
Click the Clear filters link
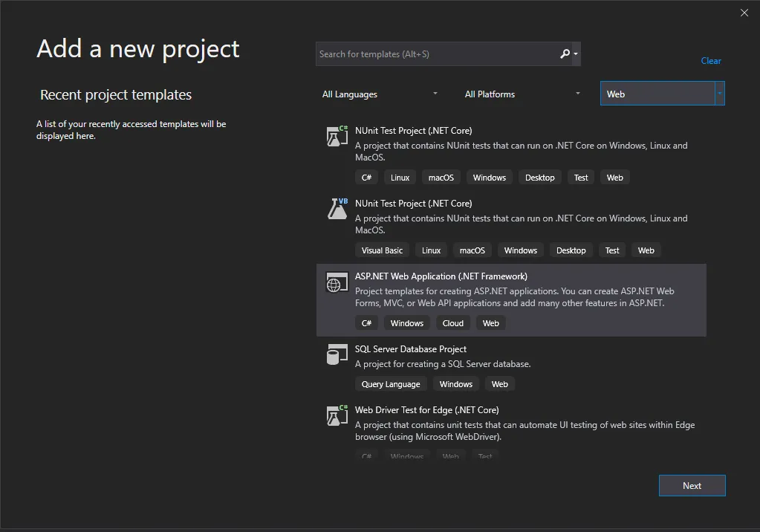[711, 61]
